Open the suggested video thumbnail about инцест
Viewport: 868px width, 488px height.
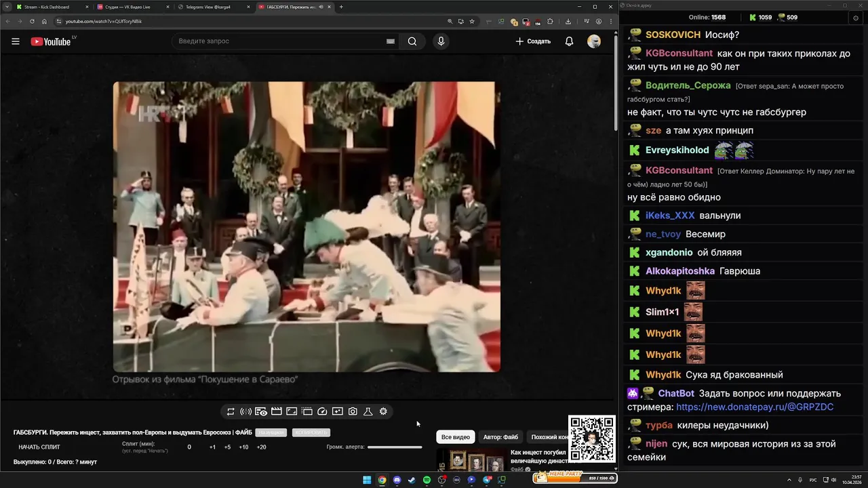[471, 460]
